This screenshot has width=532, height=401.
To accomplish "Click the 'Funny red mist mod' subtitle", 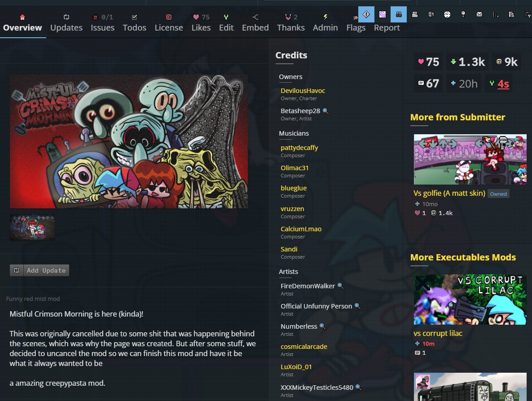I will pos(33,299).
